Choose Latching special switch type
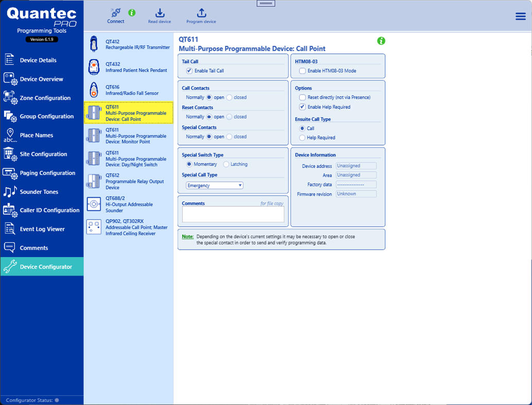The width and height of the screenshot is (532, 405). pyautogui.click(x=226, y=164)
